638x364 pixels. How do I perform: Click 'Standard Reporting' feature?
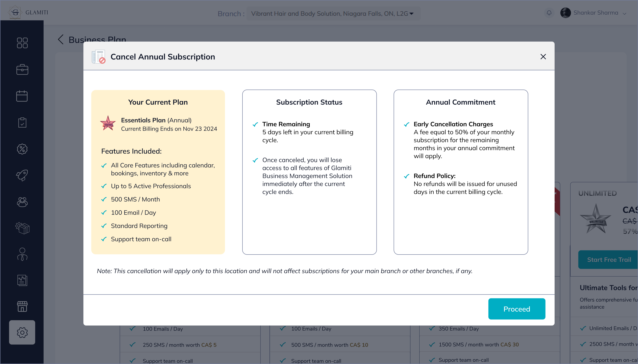coord(139,226)
